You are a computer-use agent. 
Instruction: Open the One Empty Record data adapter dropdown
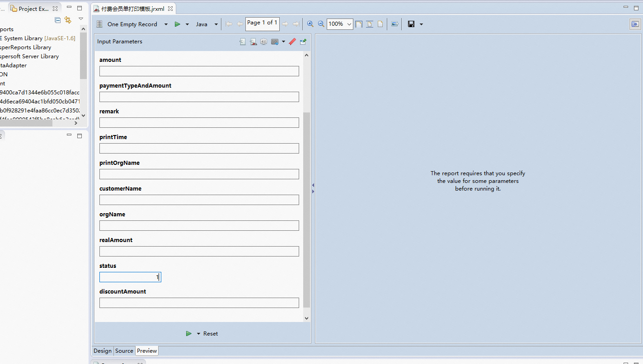(166, 24)
